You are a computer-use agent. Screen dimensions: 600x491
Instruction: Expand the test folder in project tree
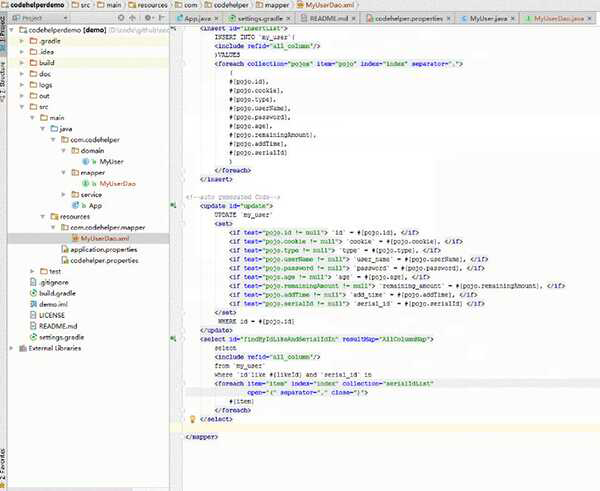click(x=32, y=271)
